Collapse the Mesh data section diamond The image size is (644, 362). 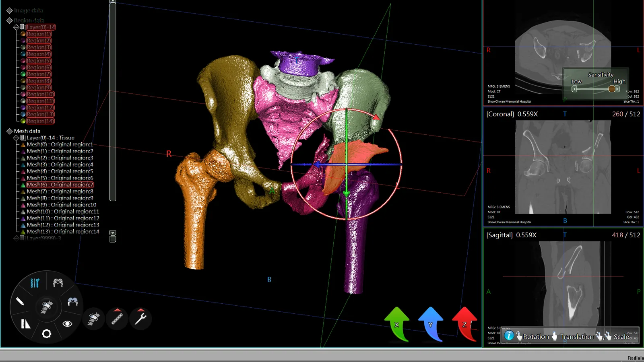tap(9, 131)
